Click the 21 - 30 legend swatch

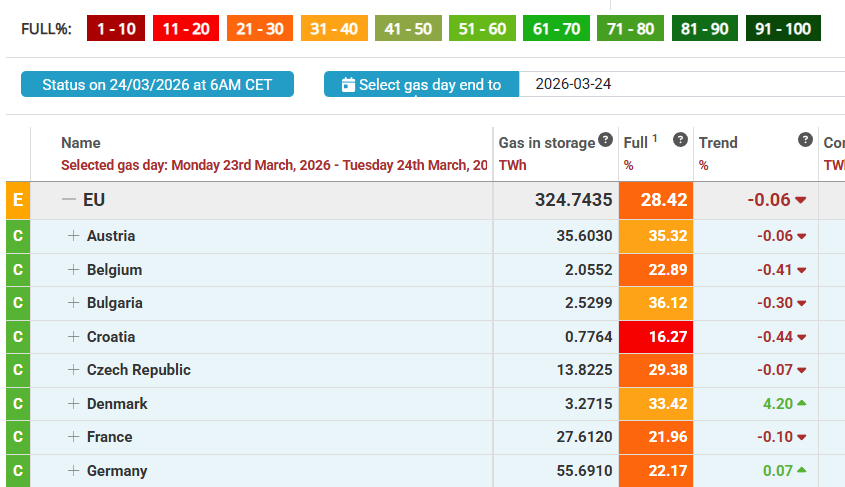pos(260,28)
